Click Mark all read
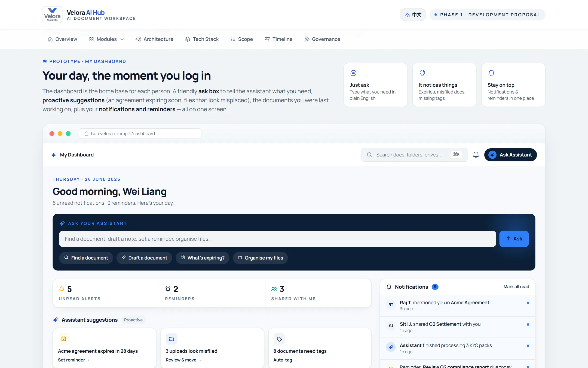 coord(516,287)
